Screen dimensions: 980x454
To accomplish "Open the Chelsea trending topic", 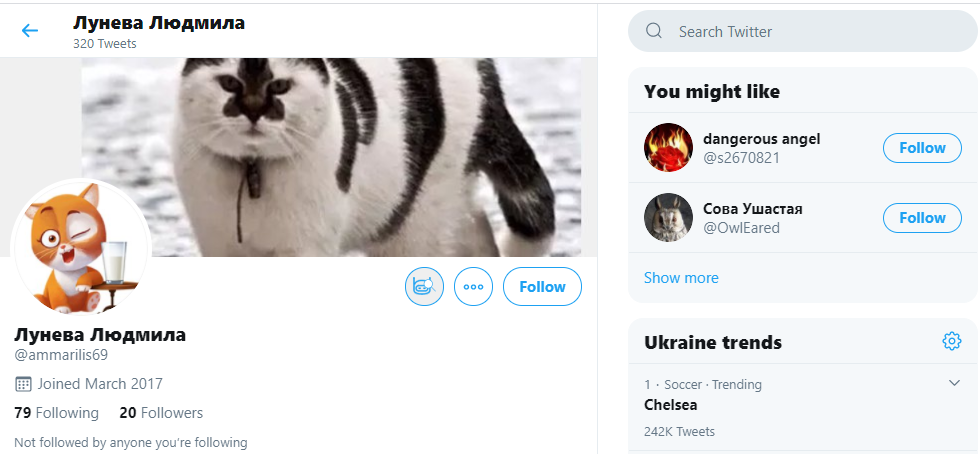I will pos(671,405).
